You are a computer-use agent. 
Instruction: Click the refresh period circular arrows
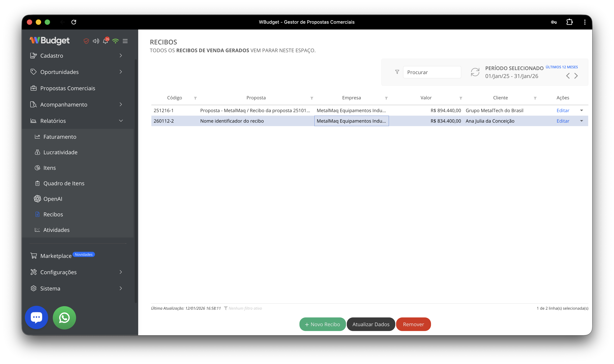pyautogui.click(x=475, y=72)
